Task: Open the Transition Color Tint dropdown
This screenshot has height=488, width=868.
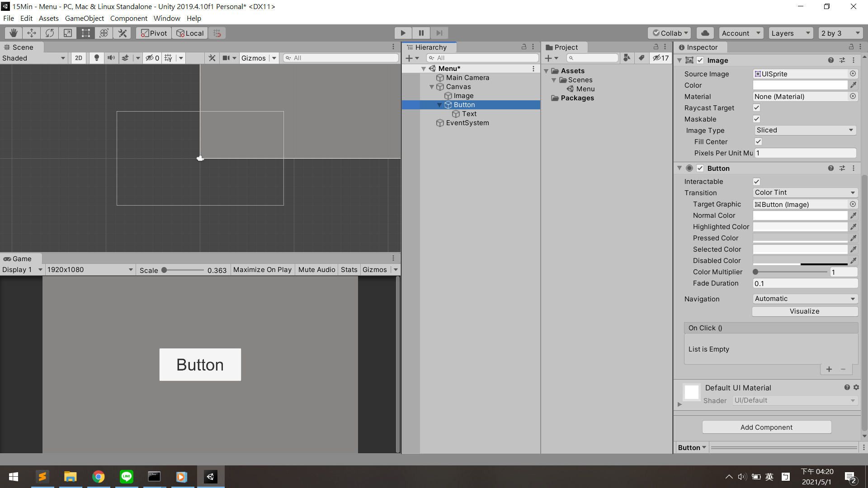Action: click(x=805, y=192)
